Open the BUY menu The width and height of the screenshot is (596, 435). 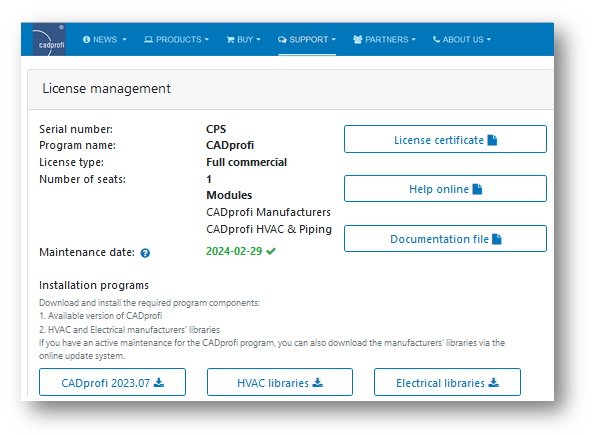(x=244, y=40)
